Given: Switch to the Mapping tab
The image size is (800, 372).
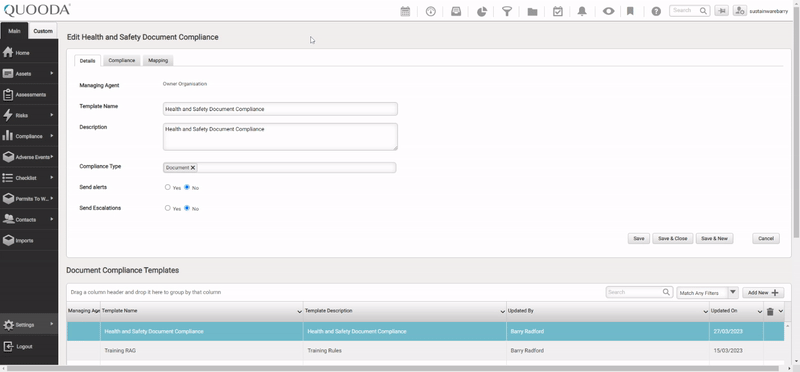Looking at the screenshot, I should [x=158, y=60].
